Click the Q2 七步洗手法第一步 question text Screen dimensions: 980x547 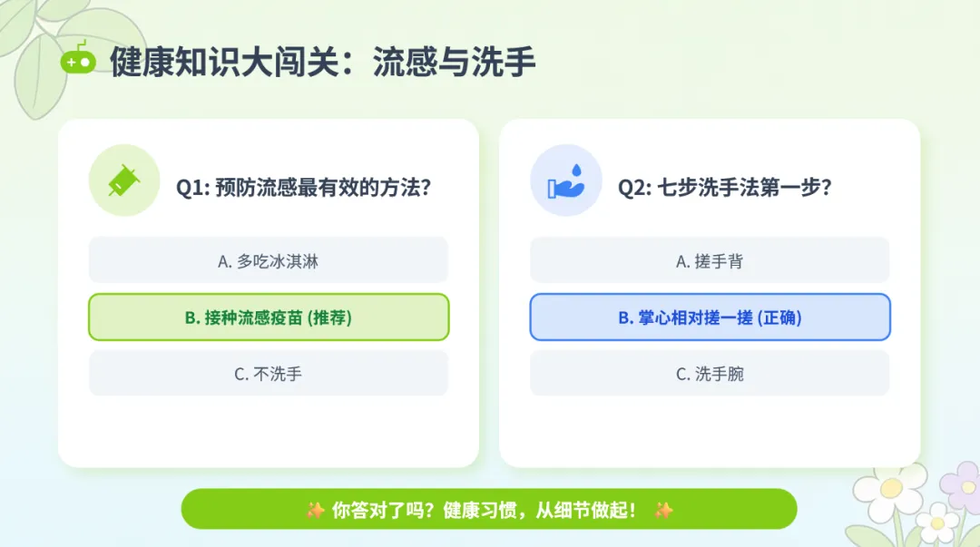pos(724,187)
